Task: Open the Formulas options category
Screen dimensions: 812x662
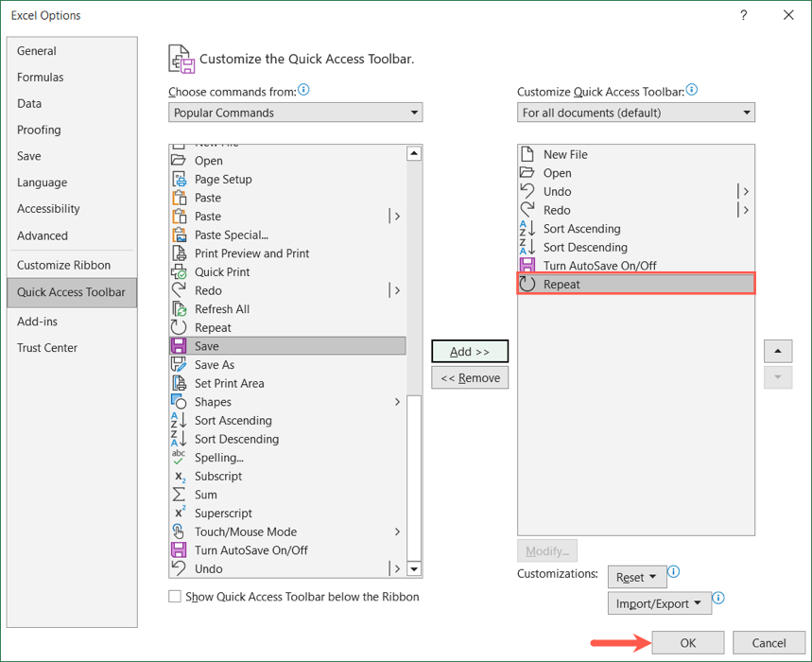Action: pyautogui.click(x=41, y=78)
